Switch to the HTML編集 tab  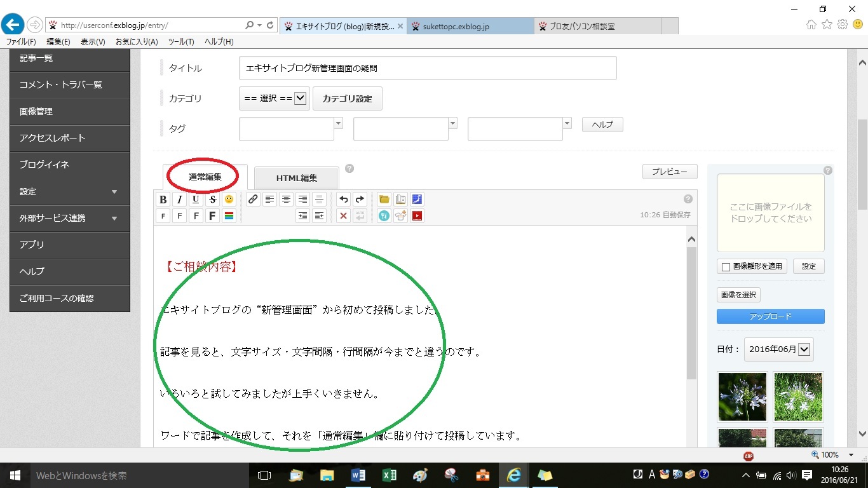(297, 178)
